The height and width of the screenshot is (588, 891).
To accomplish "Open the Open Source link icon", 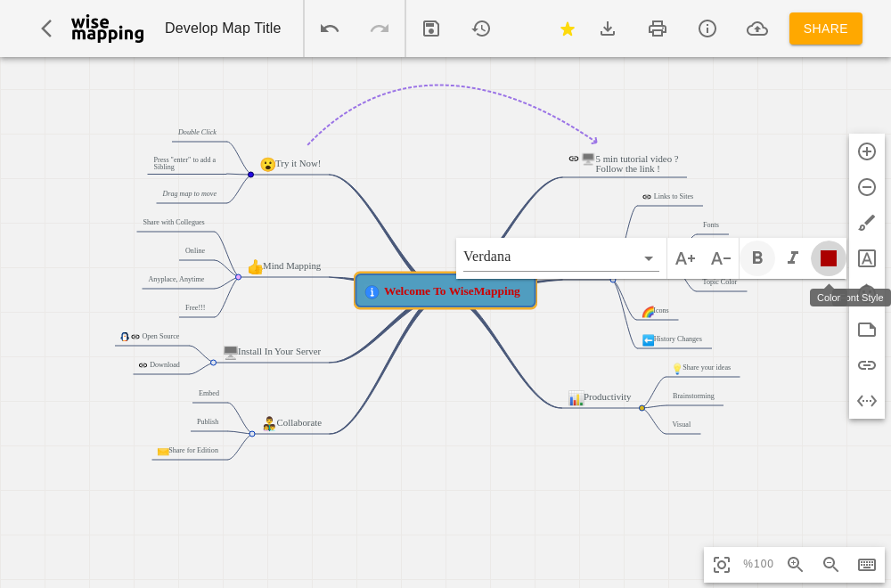I will [x=135, y=337].
